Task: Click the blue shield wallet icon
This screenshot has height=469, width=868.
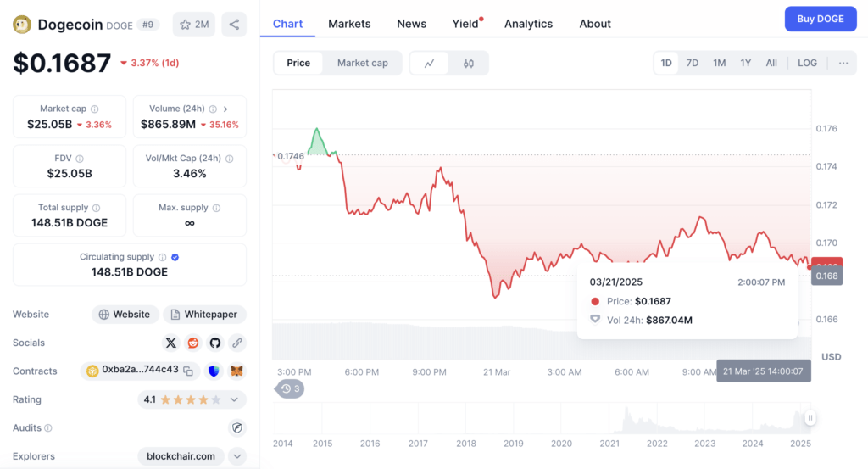Action: pyautogui.click(x=214, y=371)
